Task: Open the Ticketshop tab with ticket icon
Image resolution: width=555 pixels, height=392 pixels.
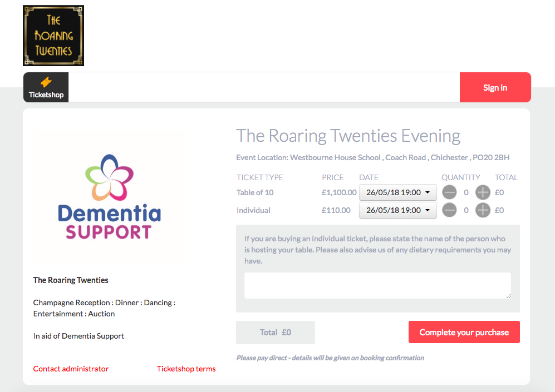Action: click(46, 87)
